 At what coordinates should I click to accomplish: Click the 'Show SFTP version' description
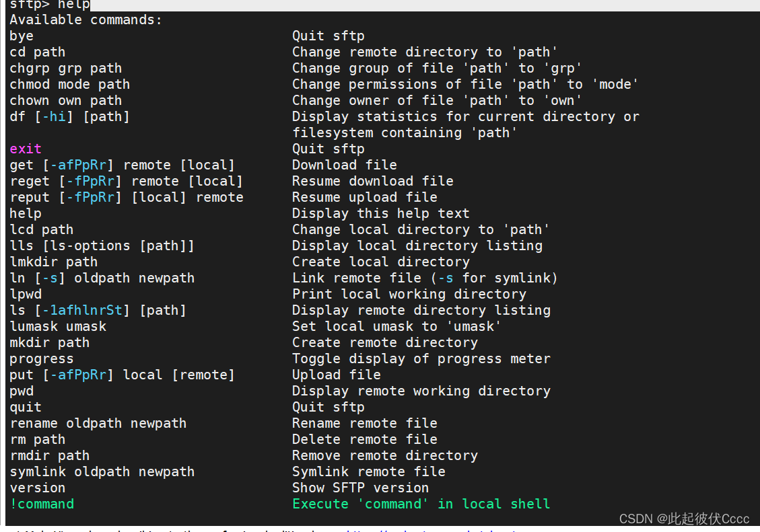[360, 488]
